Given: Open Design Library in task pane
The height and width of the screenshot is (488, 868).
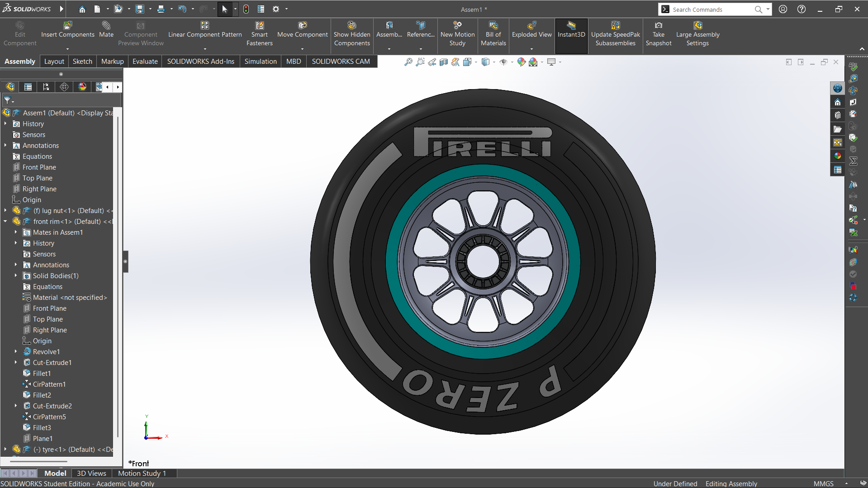Looking at the screenshot, I should pyautogui.click(x=838, y=115).
